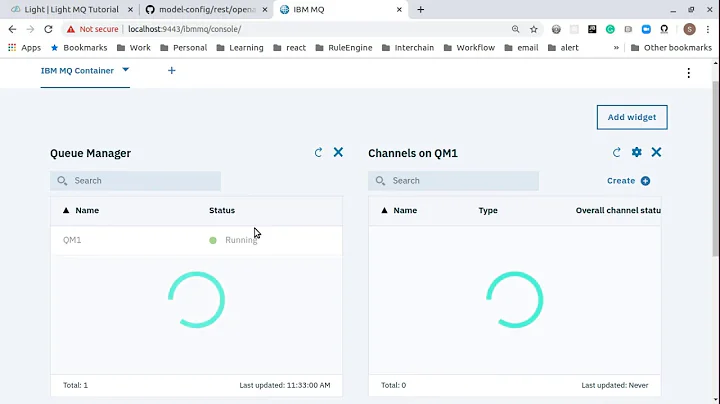Select the IBM MQ browser tab
Viewport: 720px width, 404px height.
[341, 10]
